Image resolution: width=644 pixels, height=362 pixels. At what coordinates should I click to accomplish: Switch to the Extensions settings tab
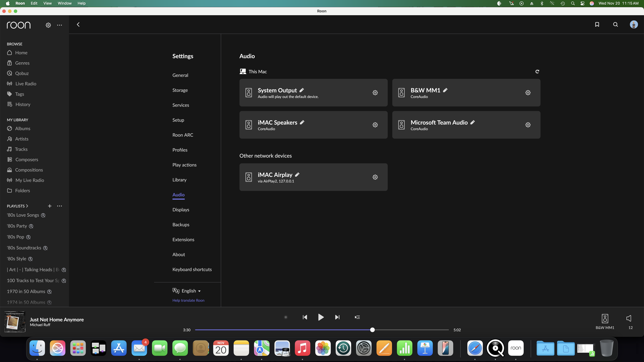(x=183, y=240)
